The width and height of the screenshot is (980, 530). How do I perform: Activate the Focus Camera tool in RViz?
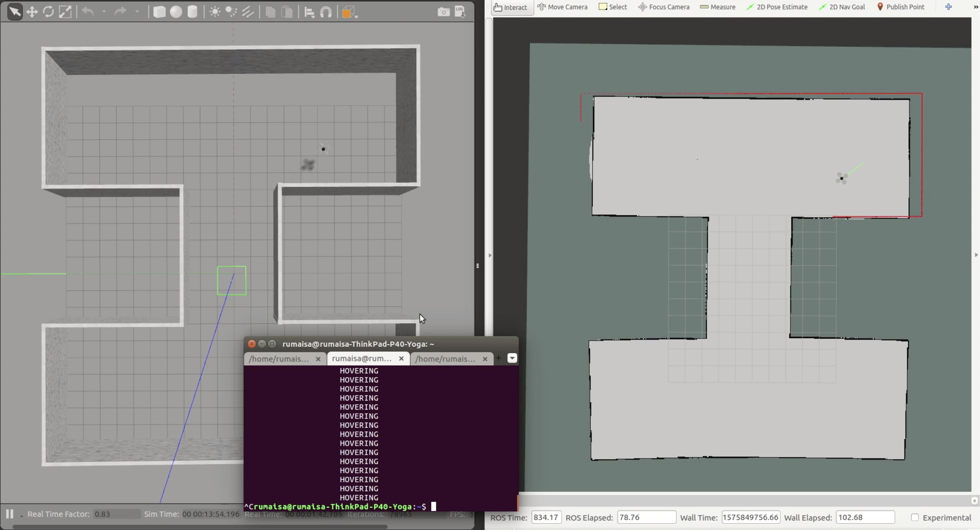pos(664,7)
